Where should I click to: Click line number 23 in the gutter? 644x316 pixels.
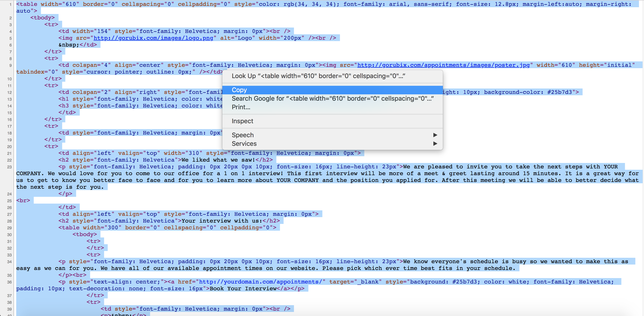point(9,167)
